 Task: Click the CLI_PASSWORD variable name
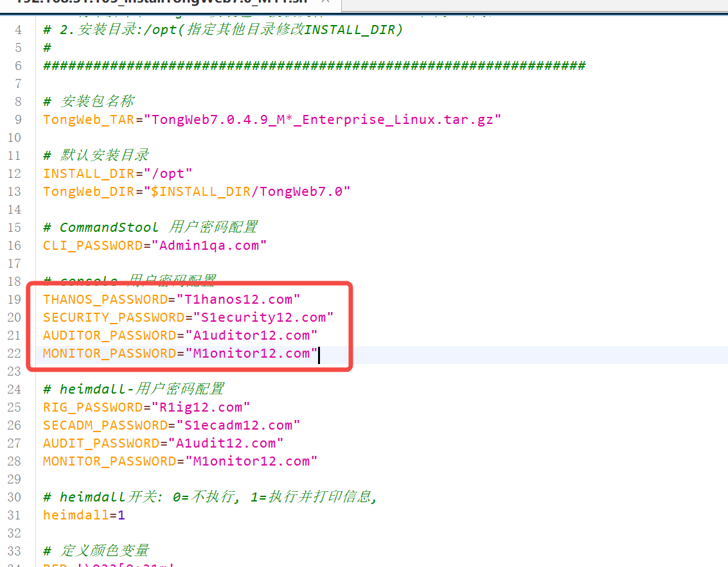click(x=93, y=245)
